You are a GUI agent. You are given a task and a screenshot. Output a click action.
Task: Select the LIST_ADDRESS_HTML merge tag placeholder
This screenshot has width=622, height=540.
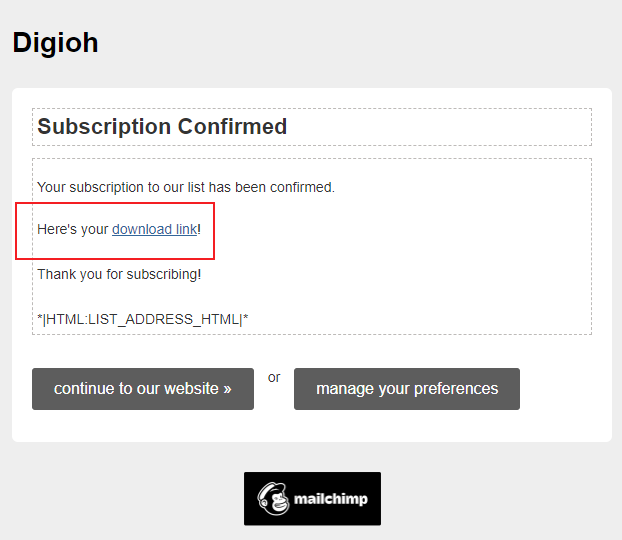[142, 319]
